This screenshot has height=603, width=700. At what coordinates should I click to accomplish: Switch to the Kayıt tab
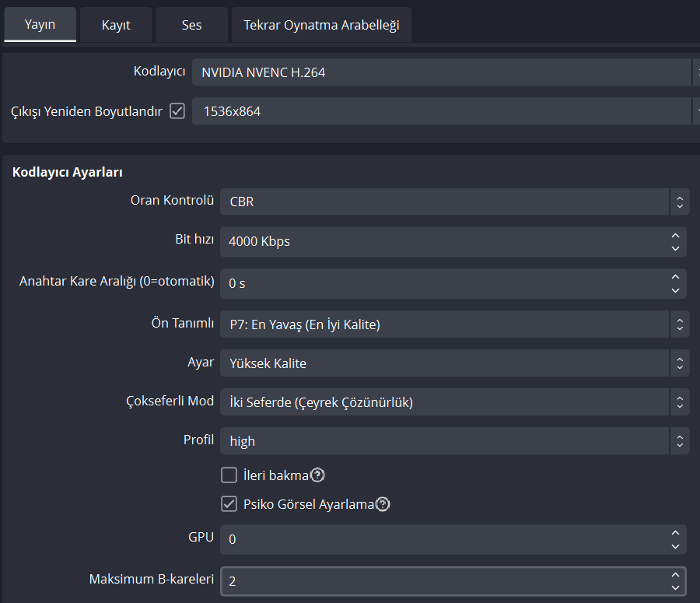pyautogui.click(x=116, y=25)
